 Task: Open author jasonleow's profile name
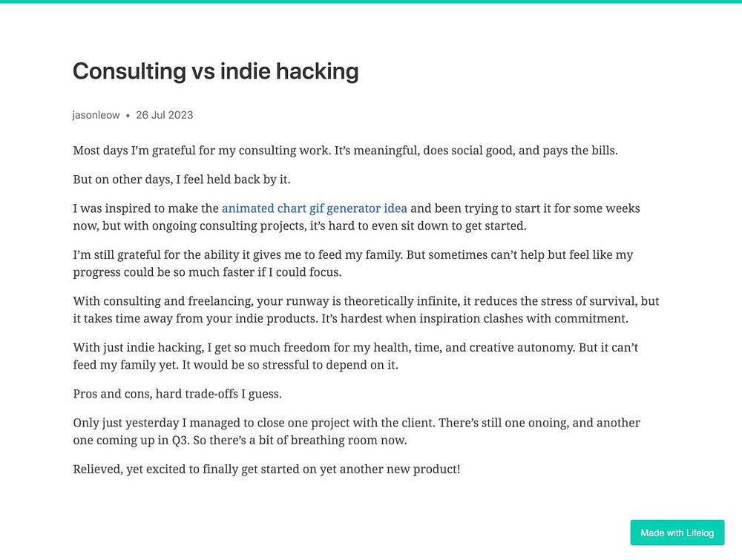pos(96,115)
